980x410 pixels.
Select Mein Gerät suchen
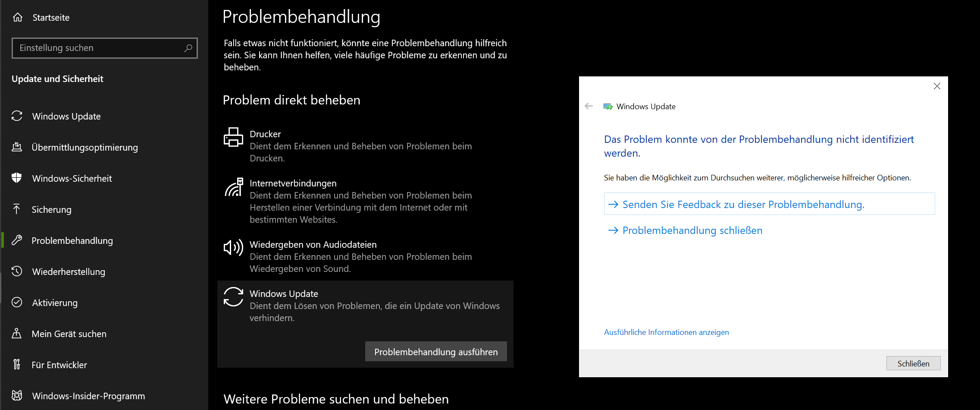point(69,334)
